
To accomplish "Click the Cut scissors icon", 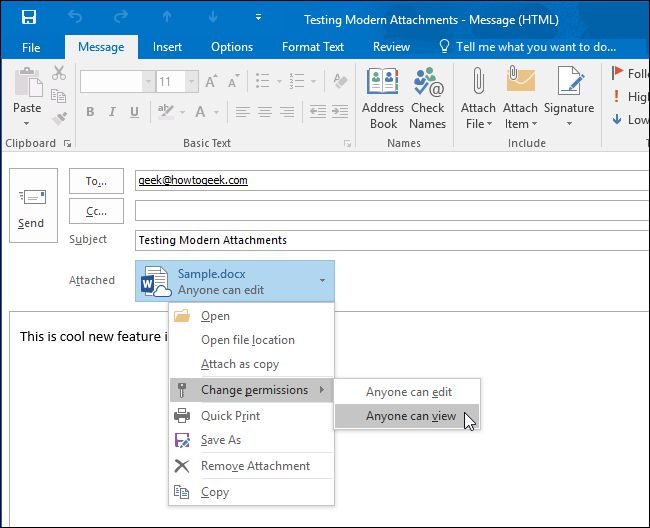I will tap(59, 73).
